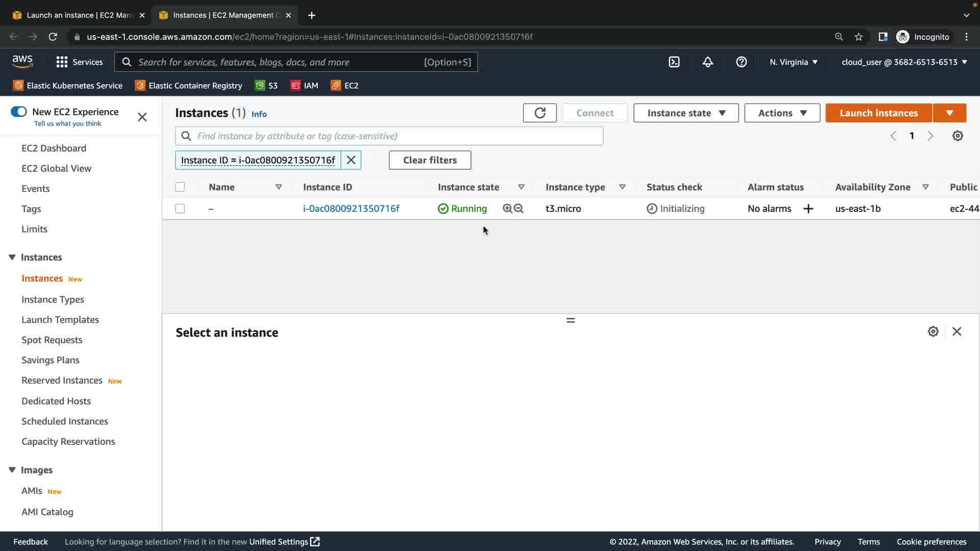The image size is (980, 551).
Task: Click Clear filters button
Action: (429, 160)
